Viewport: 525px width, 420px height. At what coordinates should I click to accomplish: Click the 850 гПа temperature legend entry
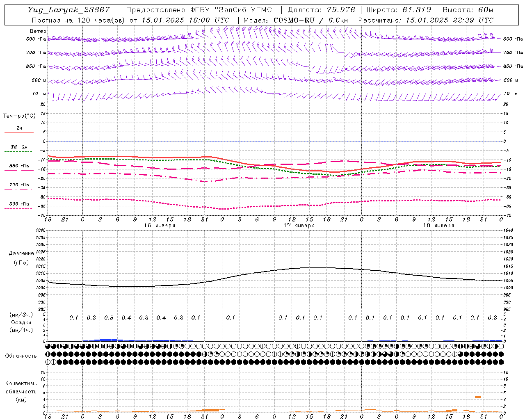tap(19, 166)
